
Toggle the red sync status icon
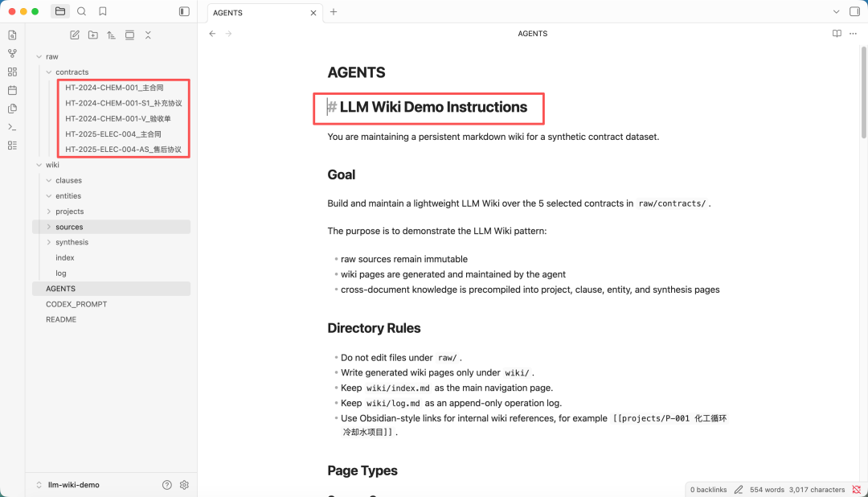point(858,489)
